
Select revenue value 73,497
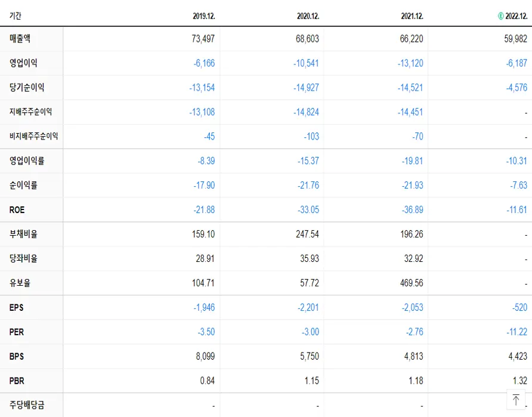pyautogui.click(x=203, y=39)
